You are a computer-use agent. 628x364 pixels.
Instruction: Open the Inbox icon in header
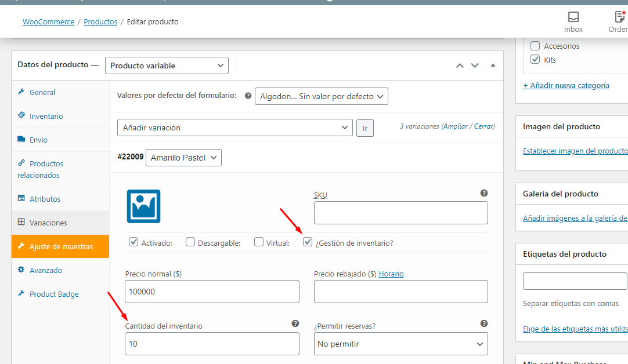tap(573, 22)
